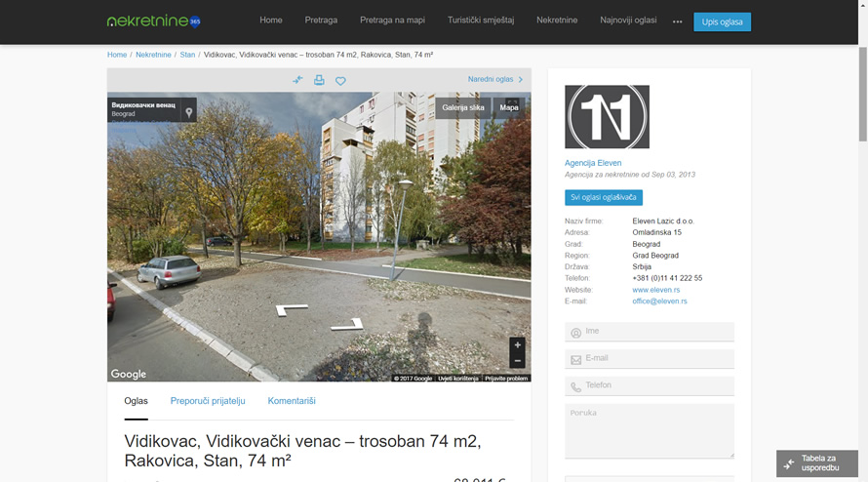The height and width of the screenshot is (482, 868).
Task: Show Svi oglasi oglašivača
Action: pos(603,197)
